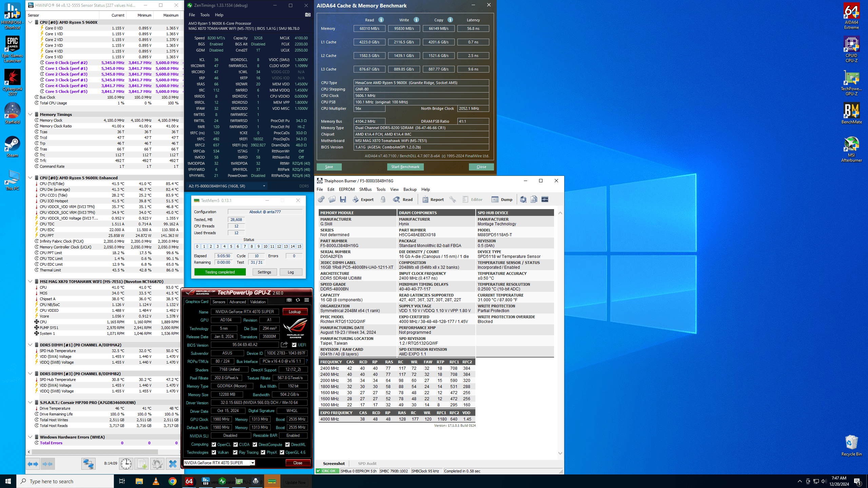
Task: Click the HWiNFO horizontal scrollbar
Action: pos(95,452)
